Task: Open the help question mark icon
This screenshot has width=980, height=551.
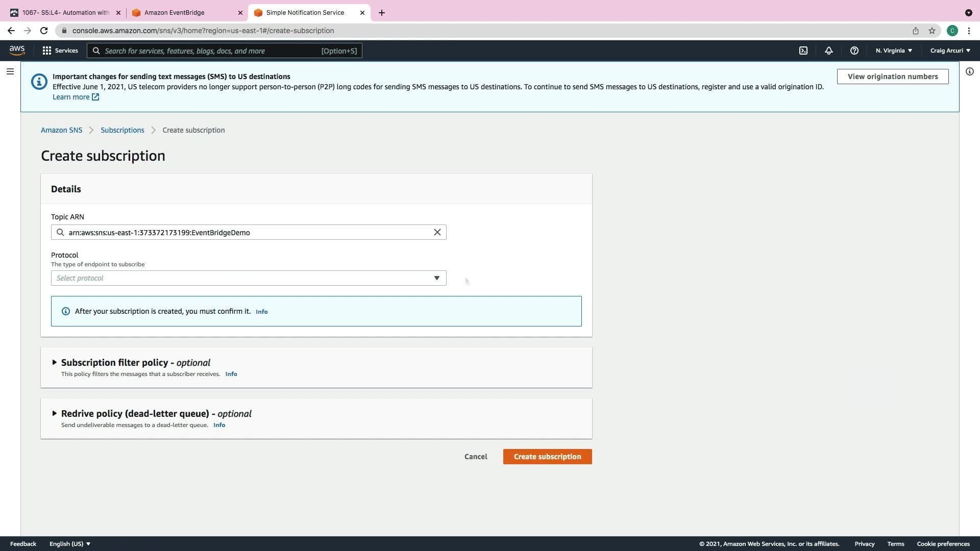Action: [x=854, y=51]
